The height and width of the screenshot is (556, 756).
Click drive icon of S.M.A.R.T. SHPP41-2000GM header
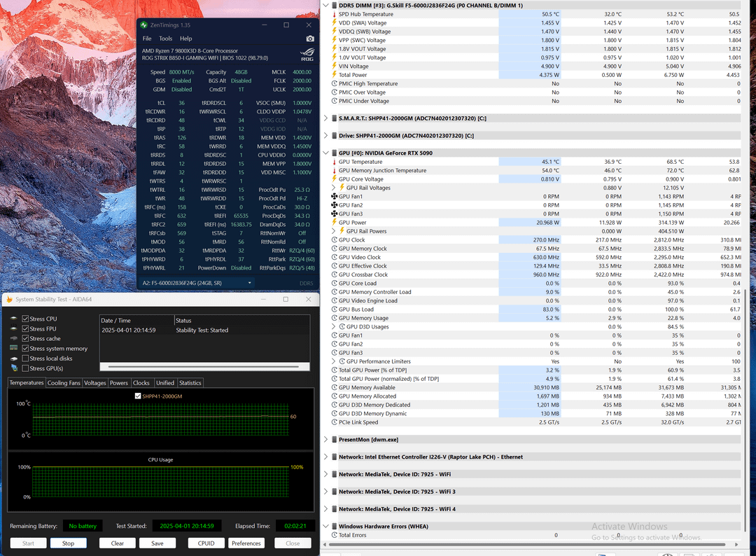click(334, 118)
